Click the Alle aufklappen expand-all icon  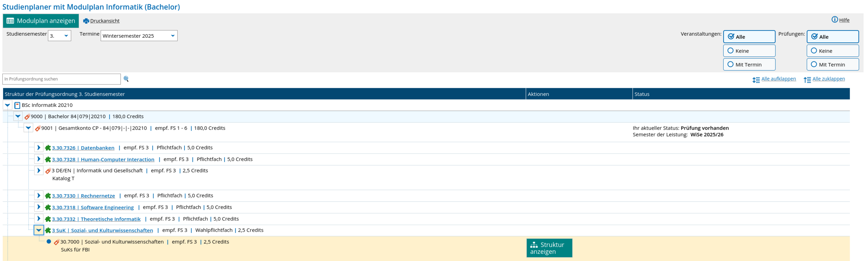tap(756, 80)
